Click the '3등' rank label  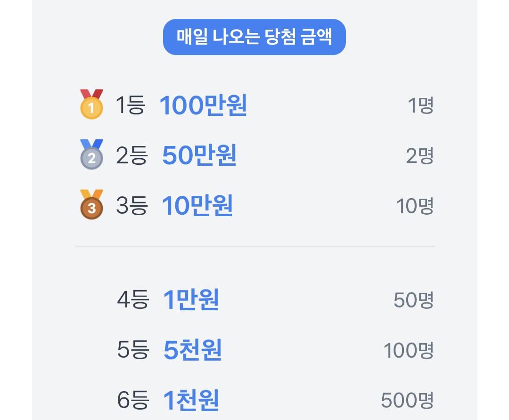pyautogui.click(x=131, y=206)
